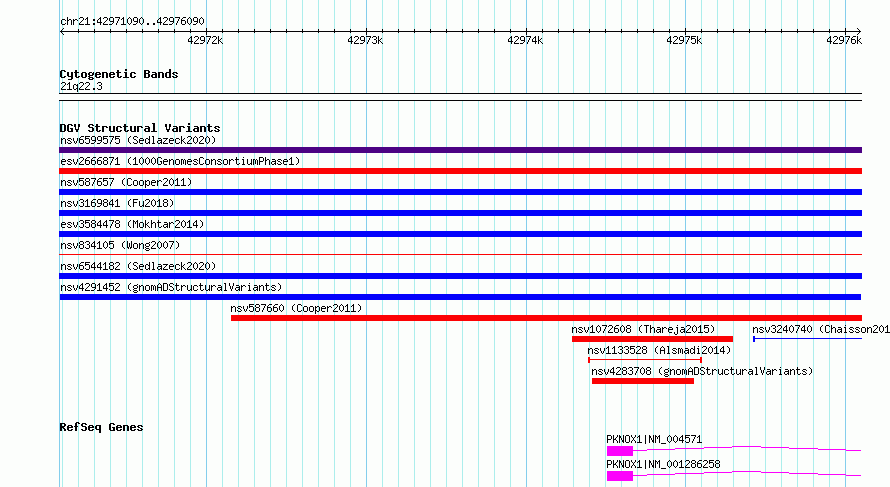Click the intron line of PKNOX1|NM_004571

(747, 448)
